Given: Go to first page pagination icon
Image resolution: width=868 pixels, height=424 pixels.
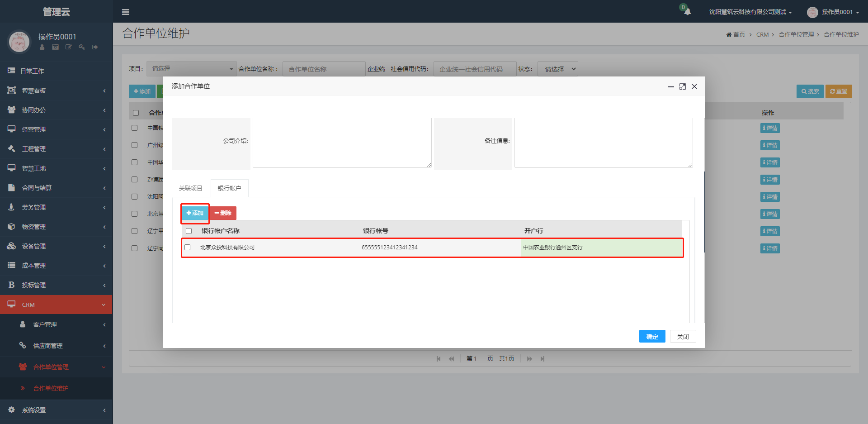Looking at the screenshot, I should [439, 359].
